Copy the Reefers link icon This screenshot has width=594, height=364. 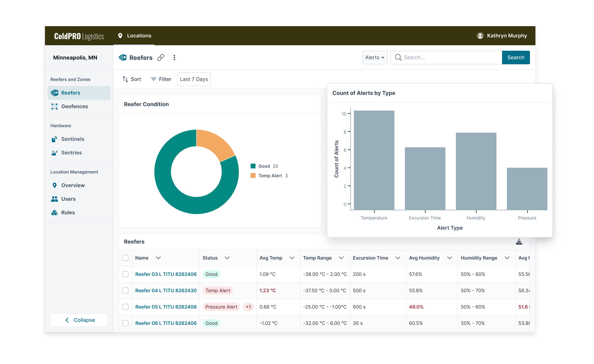coord(161,57)
